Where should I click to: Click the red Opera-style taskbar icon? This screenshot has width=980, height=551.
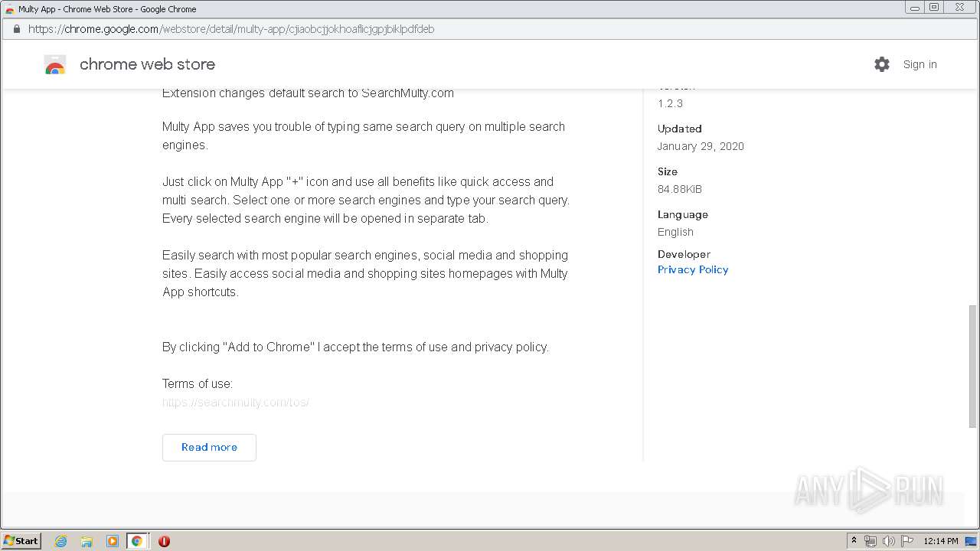pyautogui.click(x=164, y=541)
